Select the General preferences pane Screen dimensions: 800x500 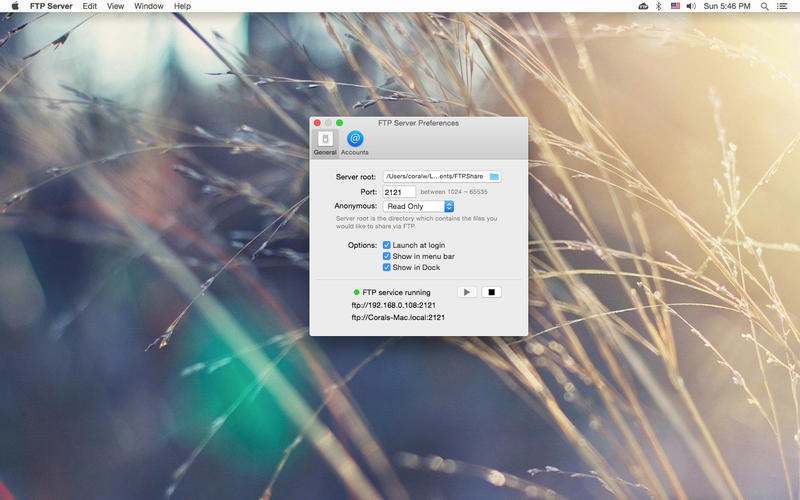click(324, 142)
